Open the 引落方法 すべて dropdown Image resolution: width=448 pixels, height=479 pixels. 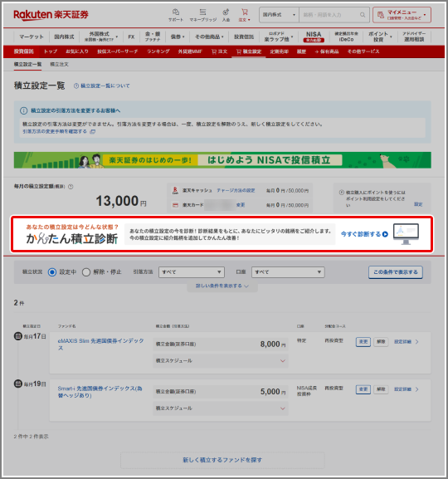tap(192, 272)
